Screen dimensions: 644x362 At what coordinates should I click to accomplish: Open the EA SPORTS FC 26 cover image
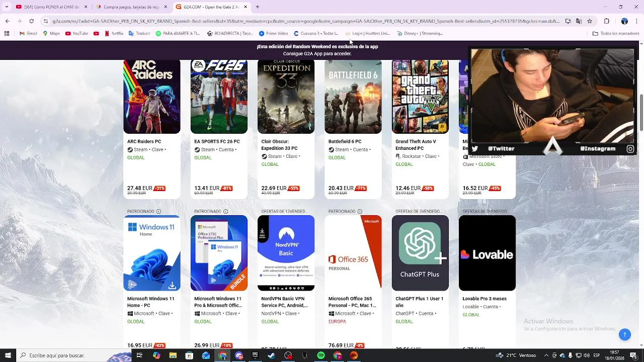pos(219,97)
